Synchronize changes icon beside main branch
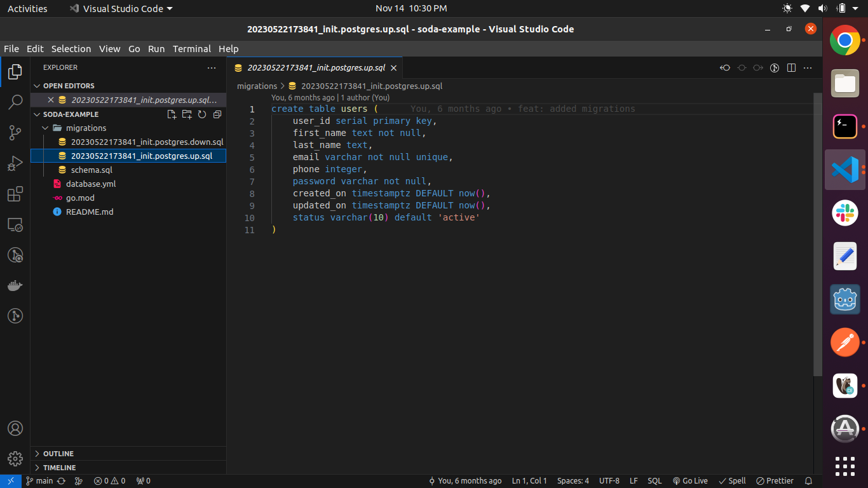Screen dimensions: 868x488 61,481
